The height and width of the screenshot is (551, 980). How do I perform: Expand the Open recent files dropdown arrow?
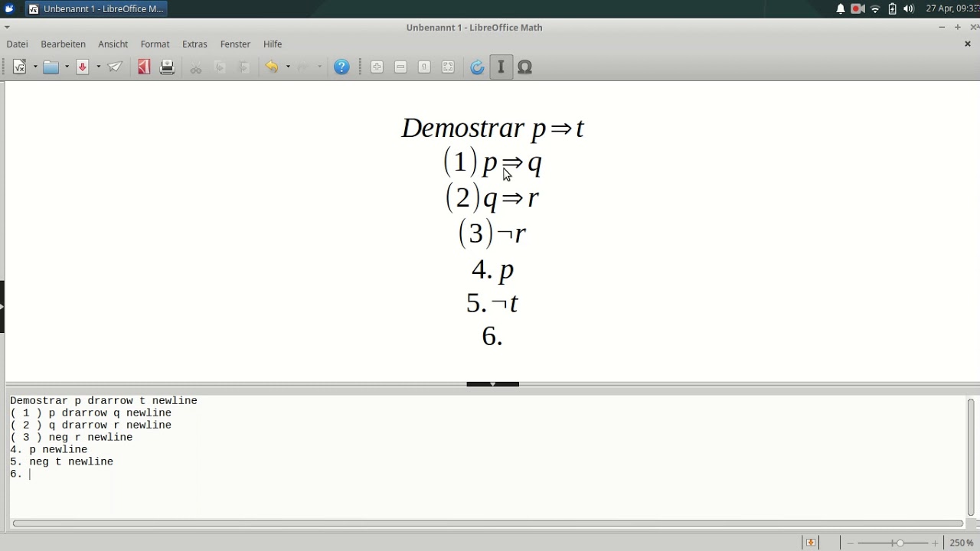coord(67,67)
